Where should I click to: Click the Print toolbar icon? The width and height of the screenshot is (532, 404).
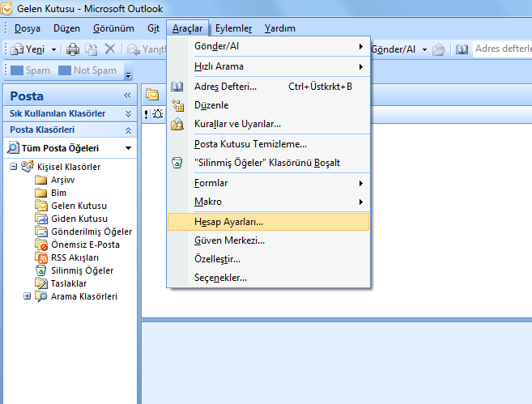[x=73, y=49]
